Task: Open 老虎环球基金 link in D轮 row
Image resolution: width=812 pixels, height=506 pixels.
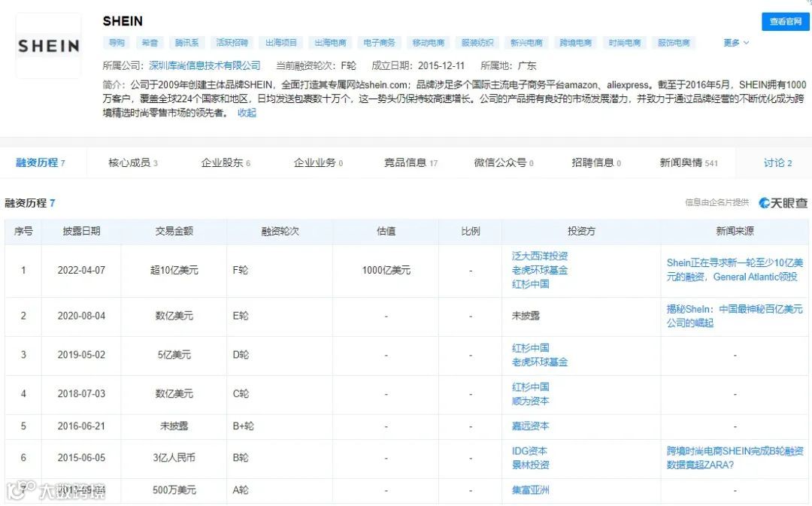Action: pos(540,362)
